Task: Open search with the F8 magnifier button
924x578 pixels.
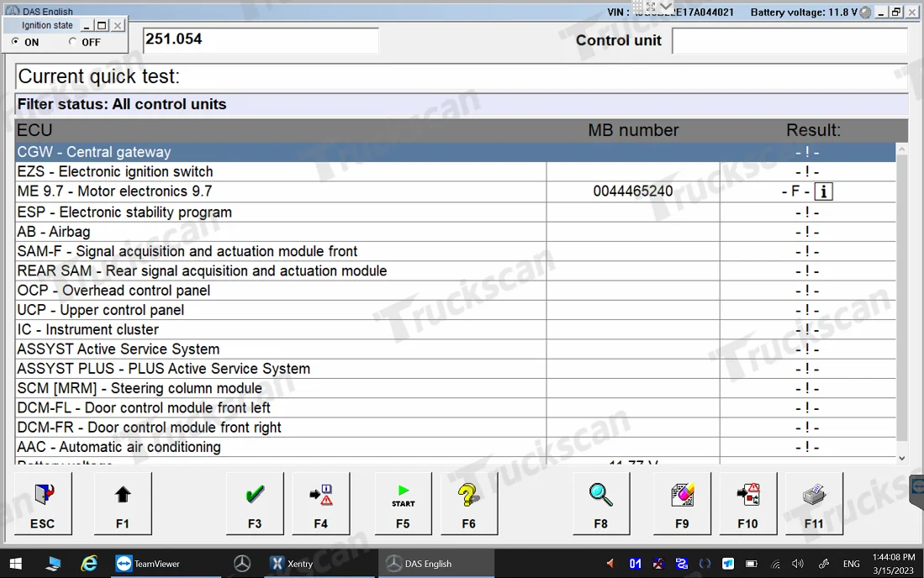Action: pyautogui.click(x=601, y=504)
